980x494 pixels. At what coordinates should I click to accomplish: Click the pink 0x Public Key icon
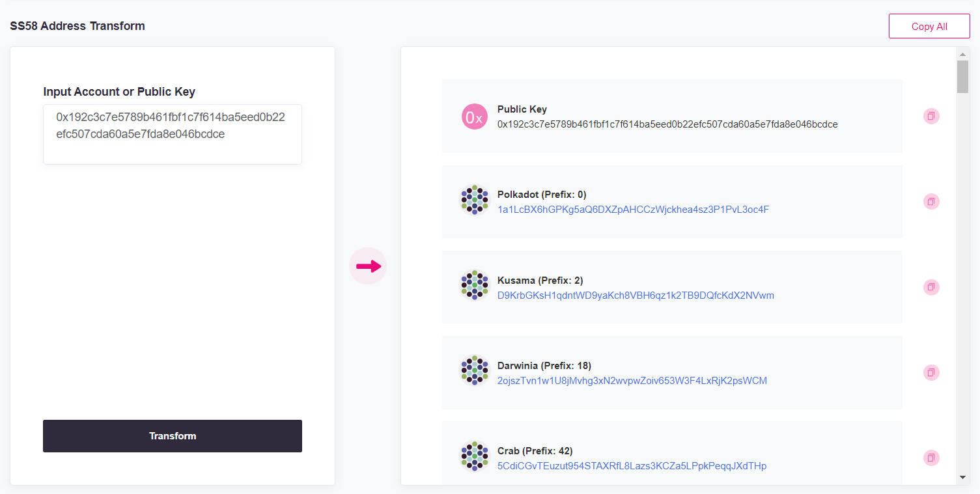pyautogui.click(x=475, y=117)
